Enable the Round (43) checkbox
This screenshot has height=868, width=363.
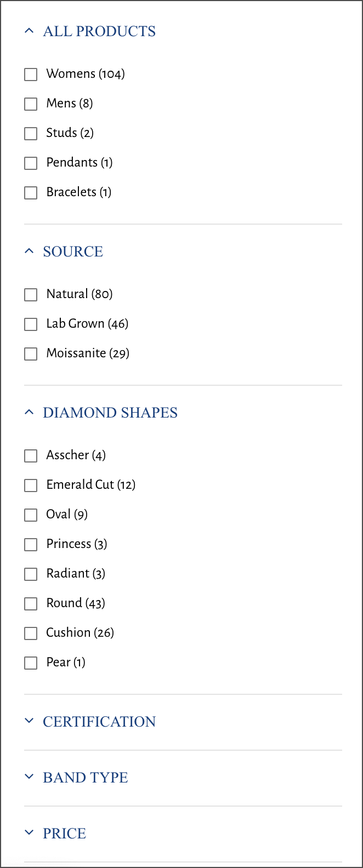coord(31,603)
